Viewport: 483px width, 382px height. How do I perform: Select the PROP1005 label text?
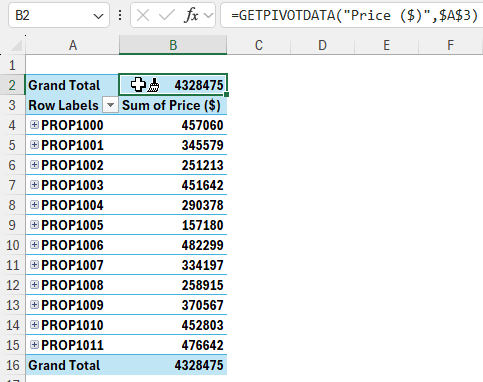point(72,225)
